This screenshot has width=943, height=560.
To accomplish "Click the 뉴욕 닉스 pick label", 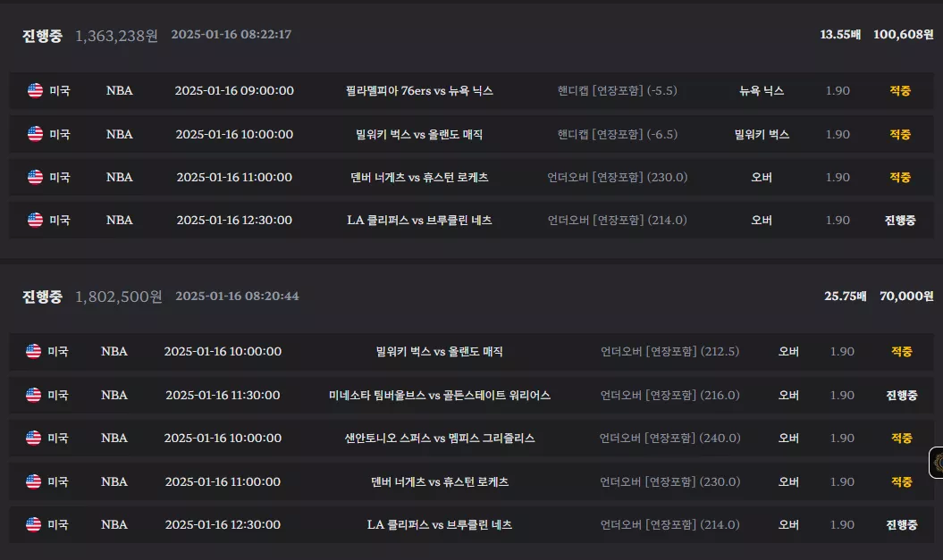I will coord(762,91).
